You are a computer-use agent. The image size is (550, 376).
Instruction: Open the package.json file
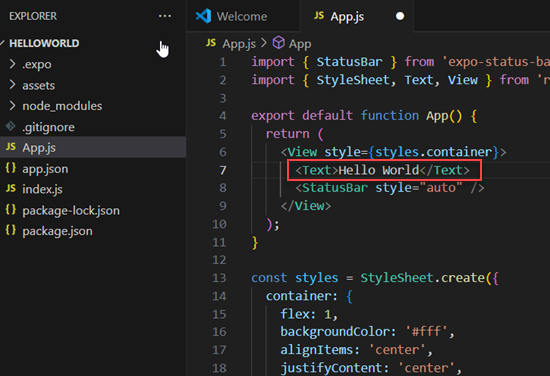coord(58,231)
